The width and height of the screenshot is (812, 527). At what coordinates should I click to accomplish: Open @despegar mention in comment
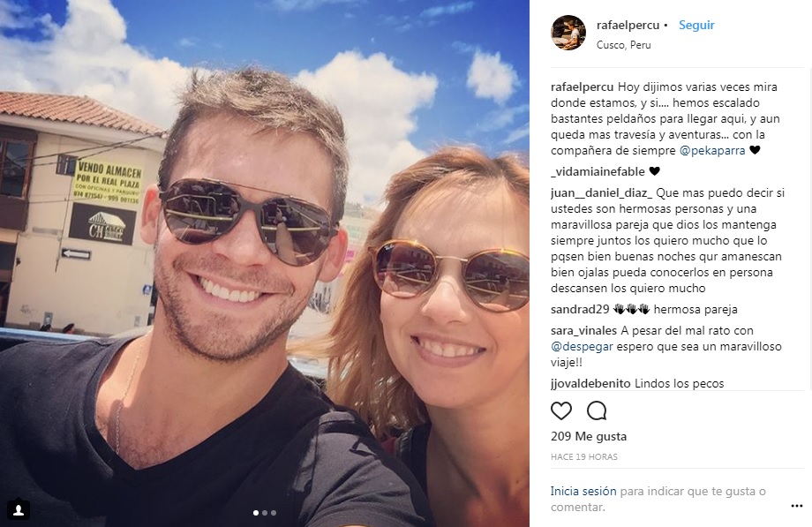click(x=582, y=347)
